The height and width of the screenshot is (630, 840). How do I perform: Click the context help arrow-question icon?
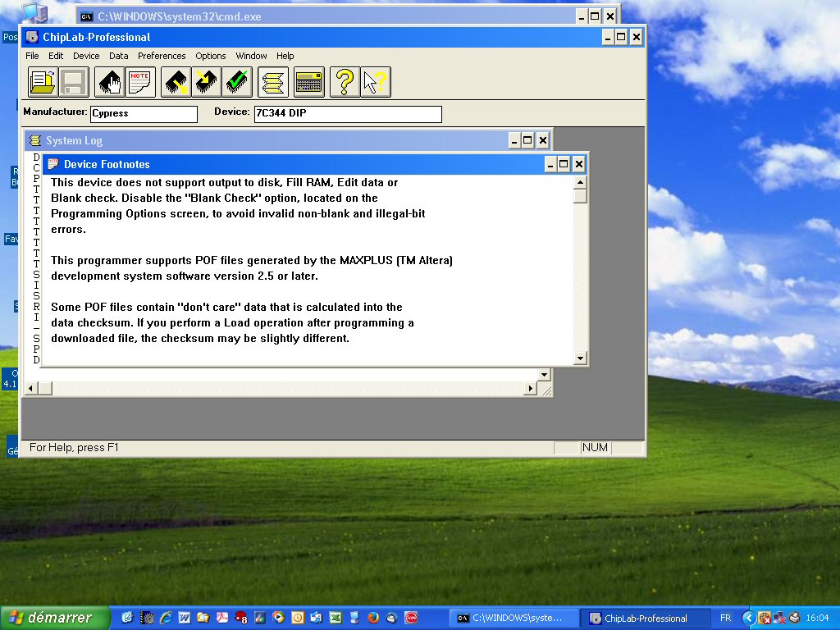(x=376, y=82)
